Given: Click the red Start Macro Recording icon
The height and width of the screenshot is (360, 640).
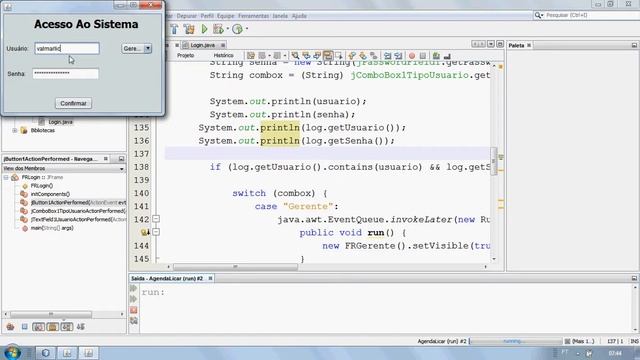Looking at the screenshot, I should click(x=412, y=56).
